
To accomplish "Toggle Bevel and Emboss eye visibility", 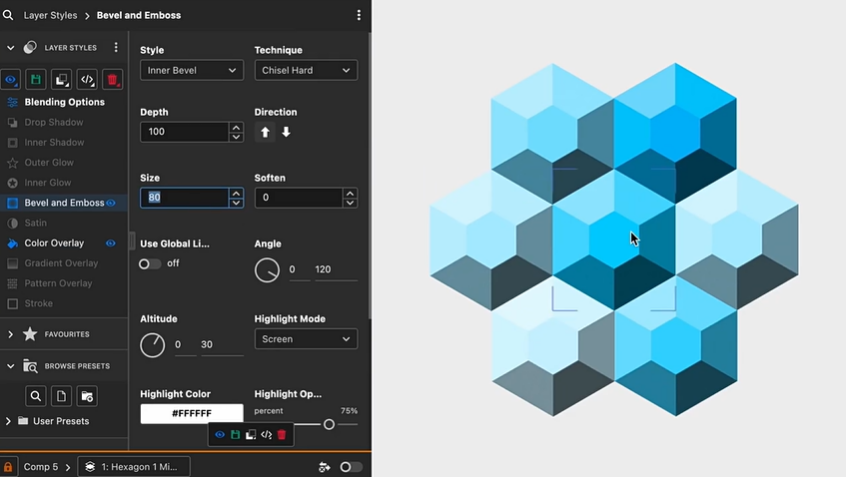I will (x=111, y=203).
